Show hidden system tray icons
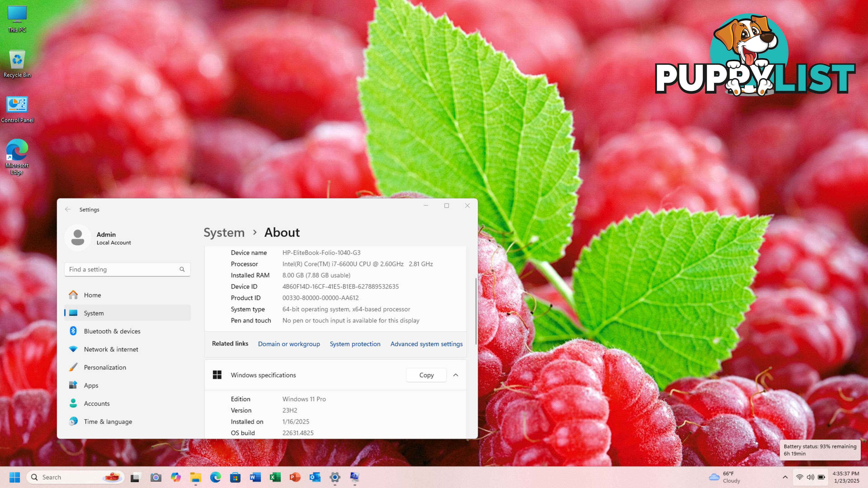Viewport: 868px width, 488px height. [785, 477]
